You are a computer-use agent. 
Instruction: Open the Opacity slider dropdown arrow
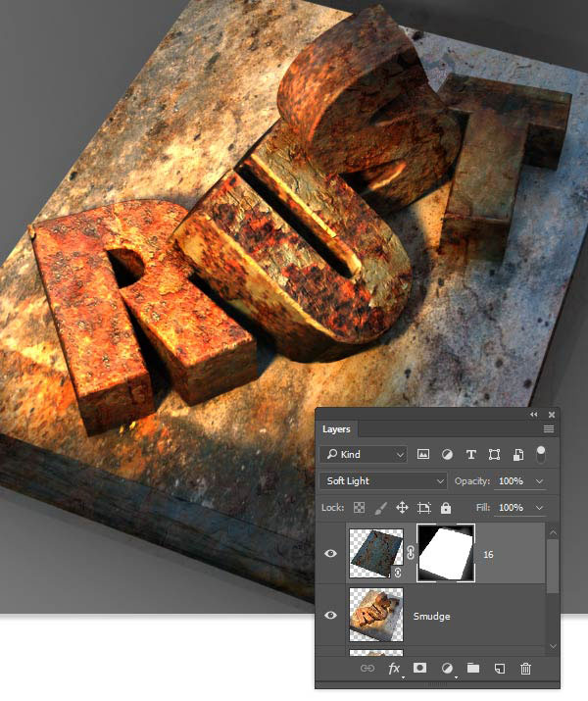[x=539, y=481]
